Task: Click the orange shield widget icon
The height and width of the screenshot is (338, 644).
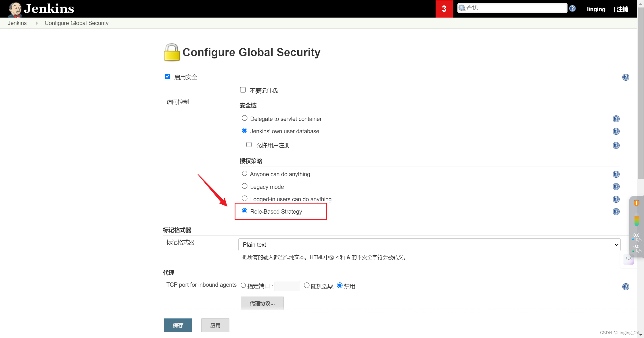Action: coord(637,203)
